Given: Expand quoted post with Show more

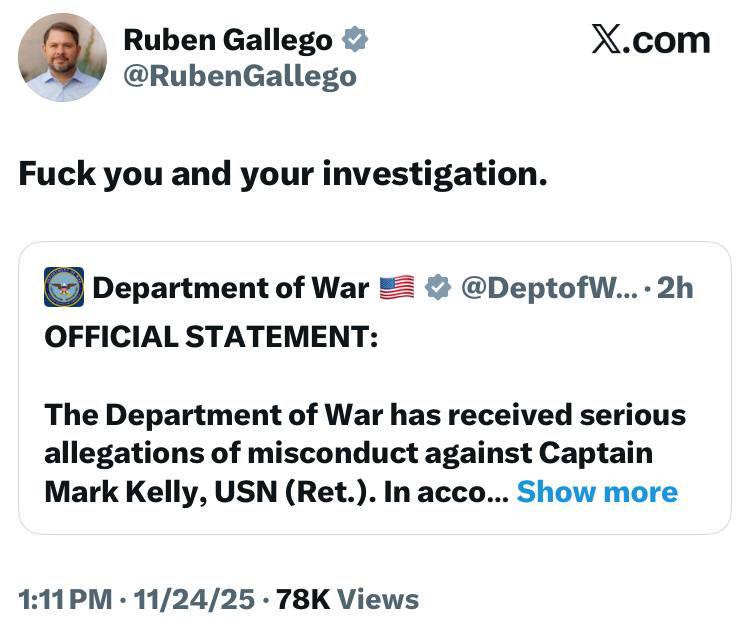Looking at the screenshot, I should coord(597,491).
